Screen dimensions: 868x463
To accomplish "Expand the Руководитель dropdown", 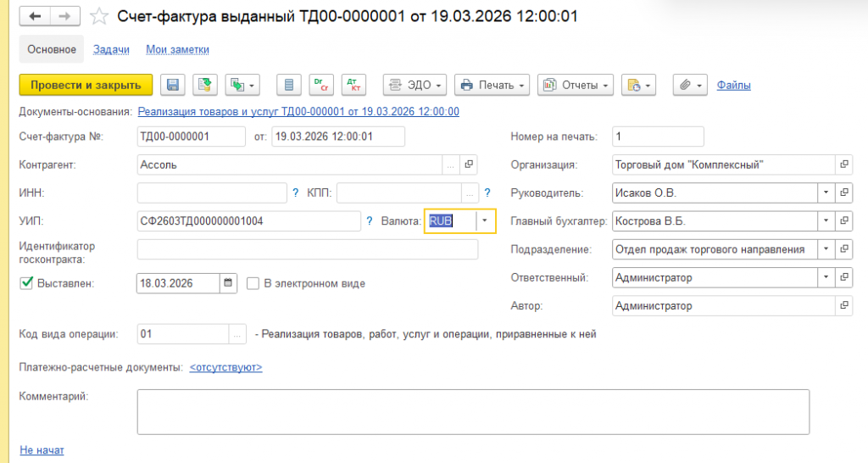I will pyautogui.click(x=826, y=192).
